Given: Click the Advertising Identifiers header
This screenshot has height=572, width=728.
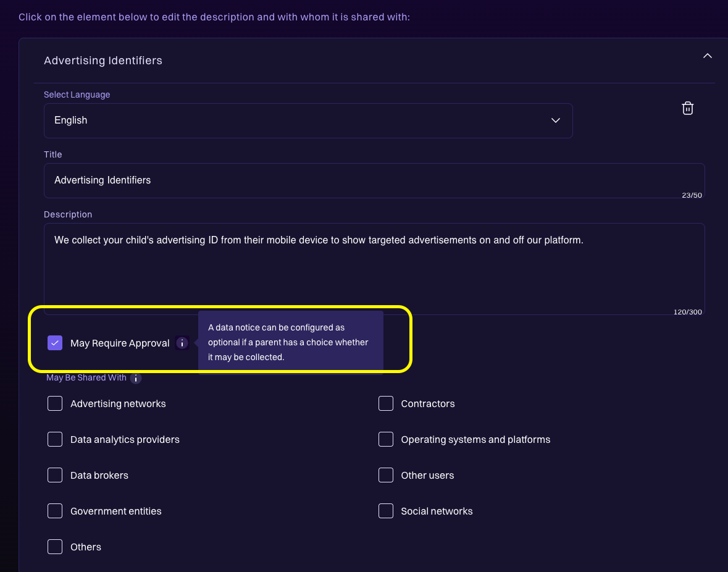Looking at the screenshot, I should tap(103, 60).
